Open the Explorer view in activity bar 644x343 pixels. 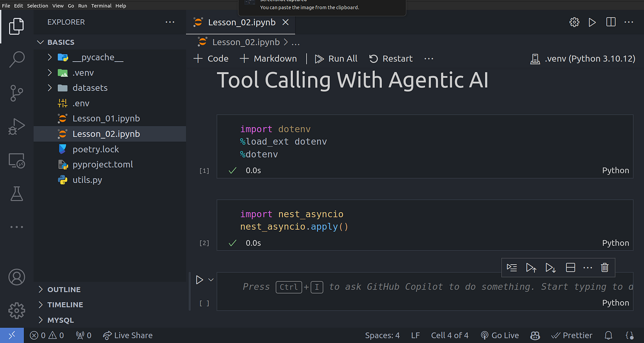pos(17,26)
